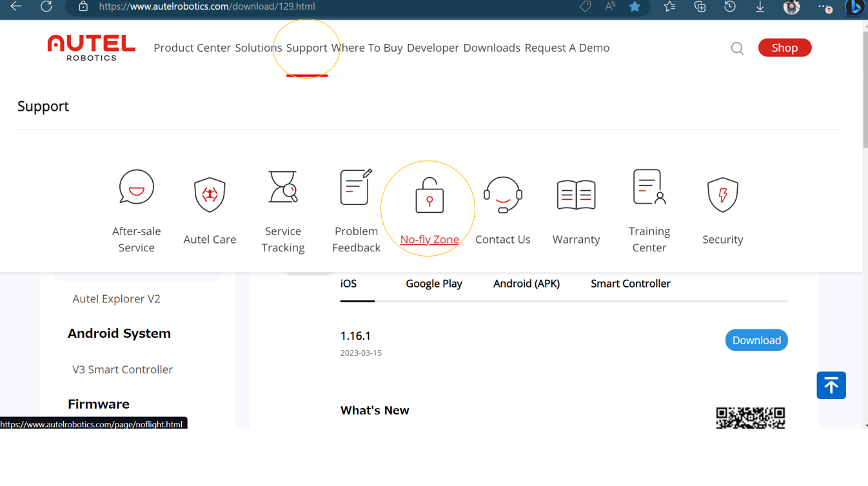This screenshot has width=868, height=486.
Task: Click the What's New heading
Action: click(x=375, y=411)
